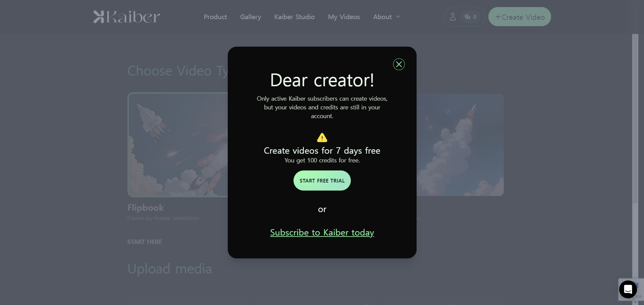644x305 pixels.
Task: Click the Upload media heading
Action: pos(170,269)
